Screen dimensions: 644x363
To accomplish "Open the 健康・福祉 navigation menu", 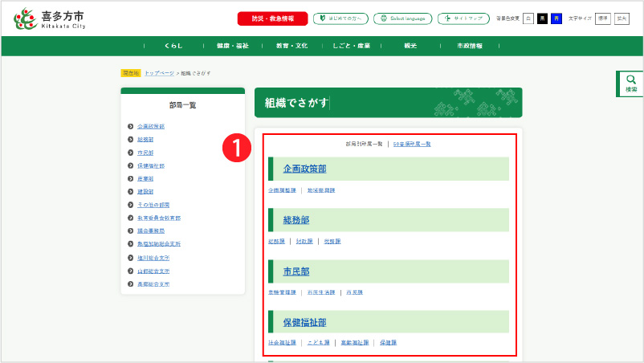I will [232, 46].
